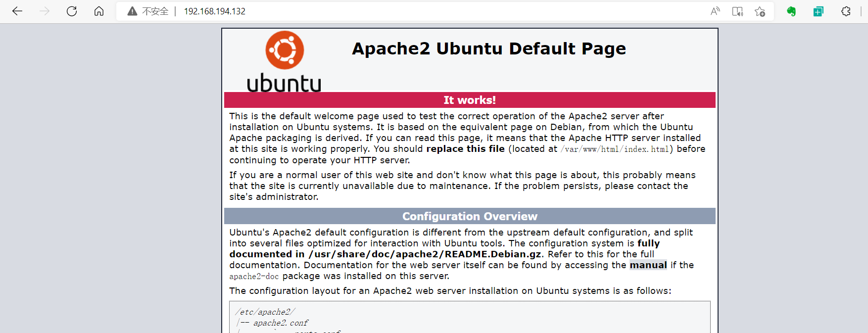Click the "apache2.conf" tree entry
868x333 pixels.
click(281, 323)
